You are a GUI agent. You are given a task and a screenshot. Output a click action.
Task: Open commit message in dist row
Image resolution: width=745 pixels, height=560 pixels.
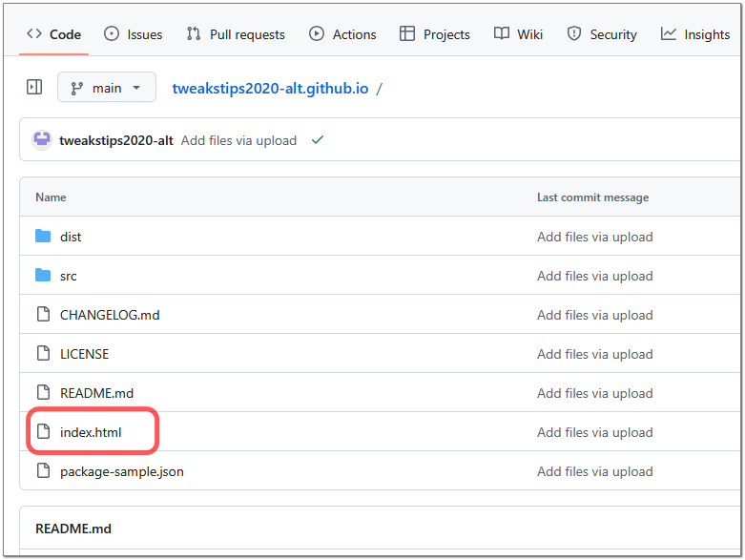[595, 237]
